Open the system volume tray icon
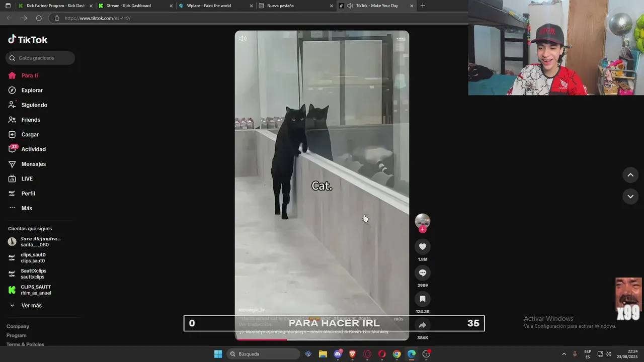The height and width of the screenshot is (362, 644). [608, 354]
